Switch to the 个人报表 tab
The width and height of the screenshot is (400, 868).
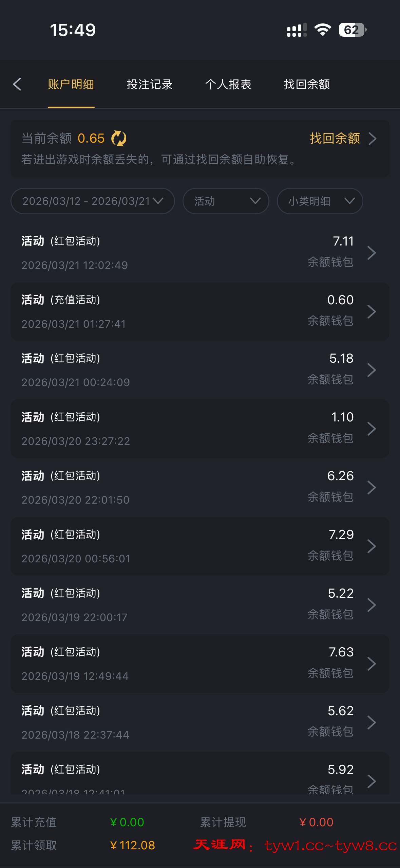click(228, 84)
